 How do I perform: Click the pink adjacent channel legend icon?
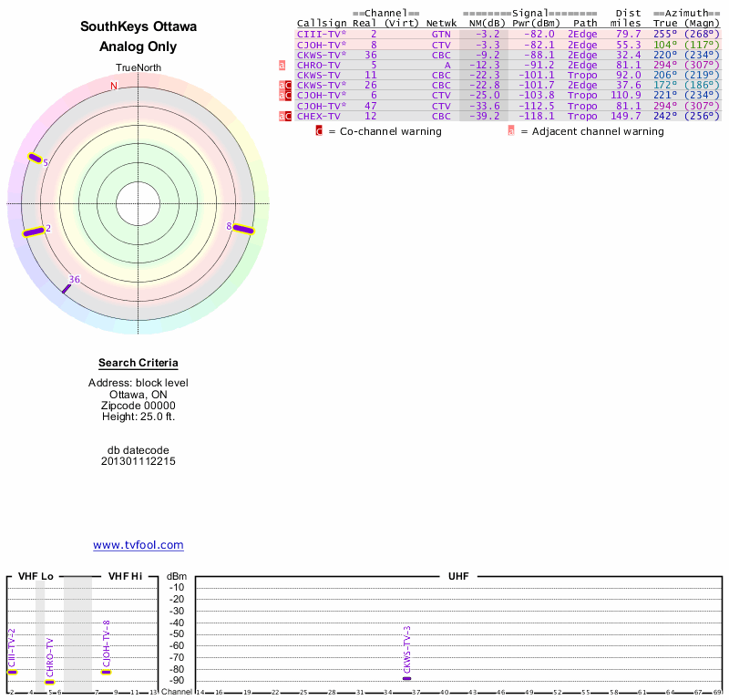(x=510, y=131)
